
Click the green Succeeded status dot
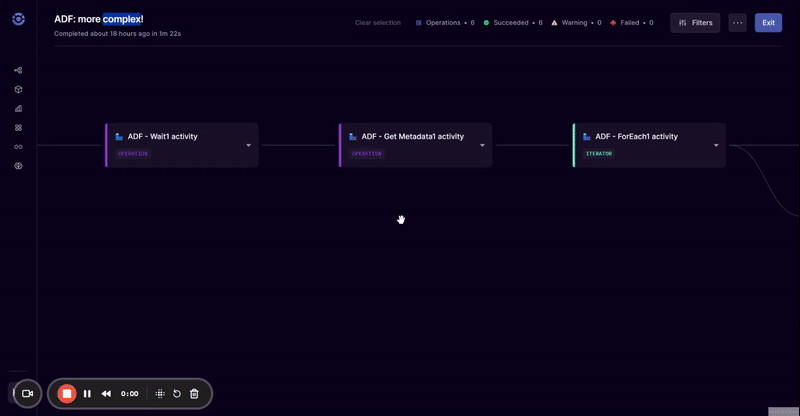coord(486,23)
